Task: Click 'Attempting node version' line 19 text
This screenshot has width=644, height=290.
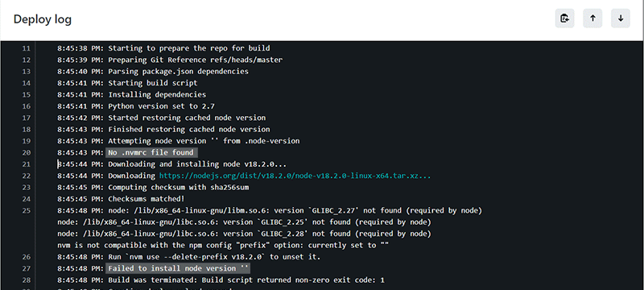Action: (x=178, y=141)
